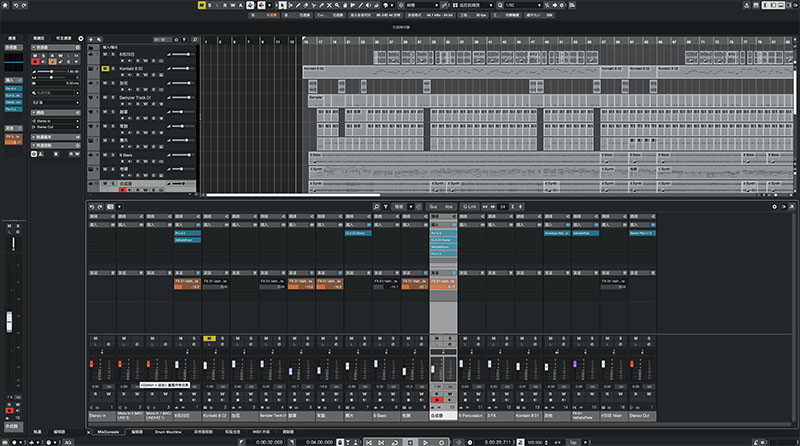The height and width of the screenshot is (446, 800).
Task: Select the Draw pencil tool
Action: coord(298,5)
